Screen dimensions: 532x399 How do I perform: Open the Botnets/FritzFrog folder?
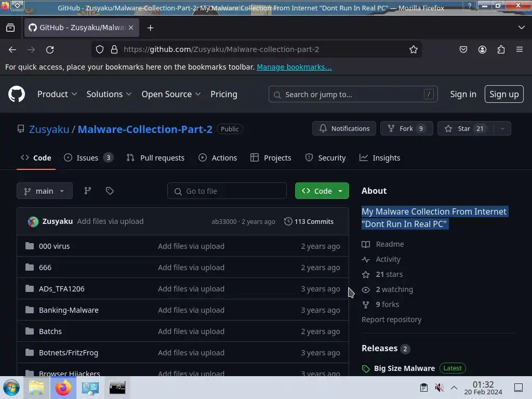tap(69, 353)
